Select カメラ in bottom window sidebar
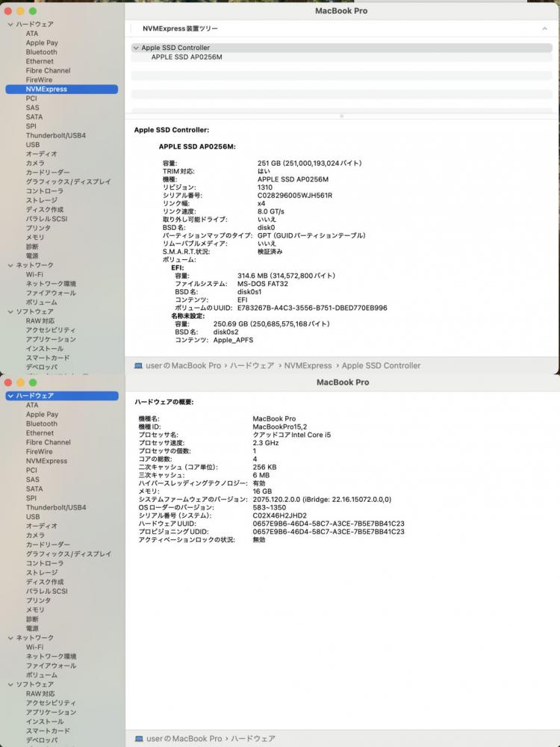The image size is (560, 747). (x=35, y=536)
